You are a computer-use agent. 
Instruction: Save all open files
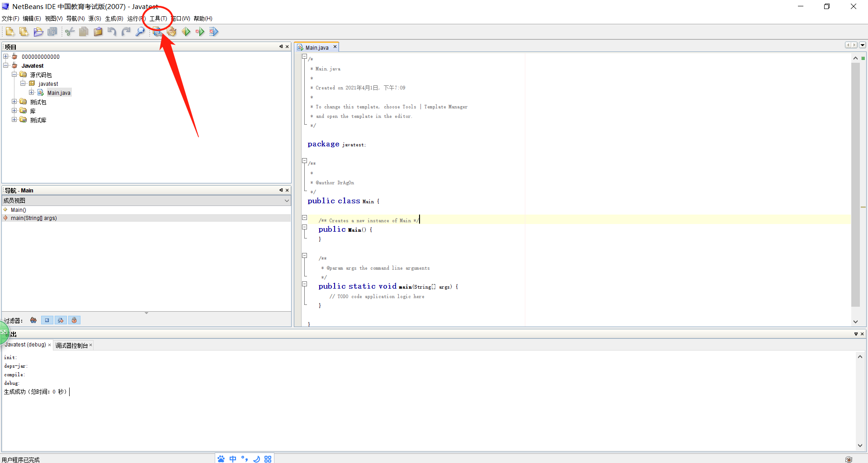52,31
